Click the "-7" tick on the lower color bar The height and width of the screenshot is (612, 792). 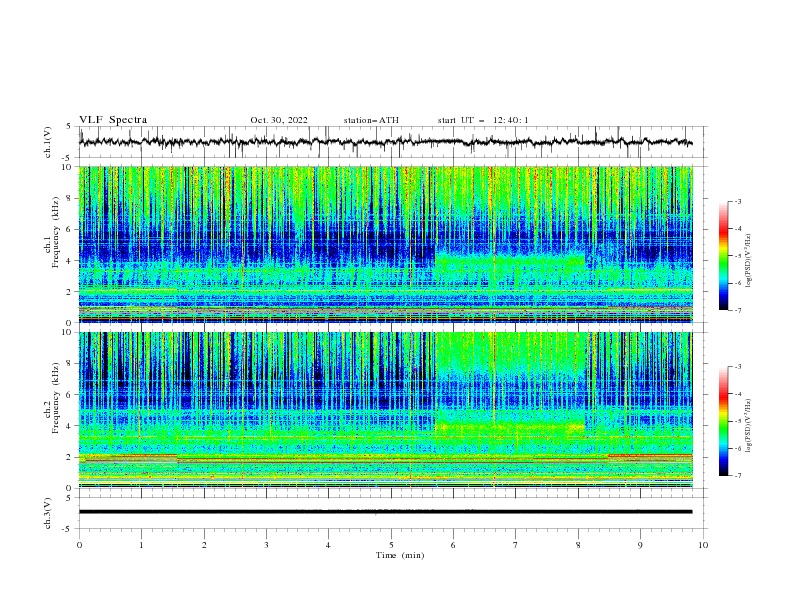[737, 476]
